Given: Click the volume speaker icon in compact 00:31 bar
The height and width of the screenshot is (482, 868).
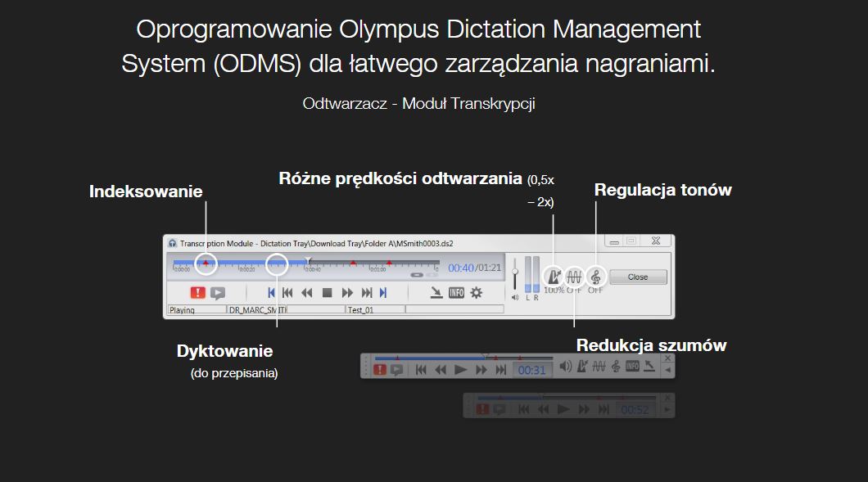Looking at the screenshot, I should pyautogui.click(x=565, y=367).
